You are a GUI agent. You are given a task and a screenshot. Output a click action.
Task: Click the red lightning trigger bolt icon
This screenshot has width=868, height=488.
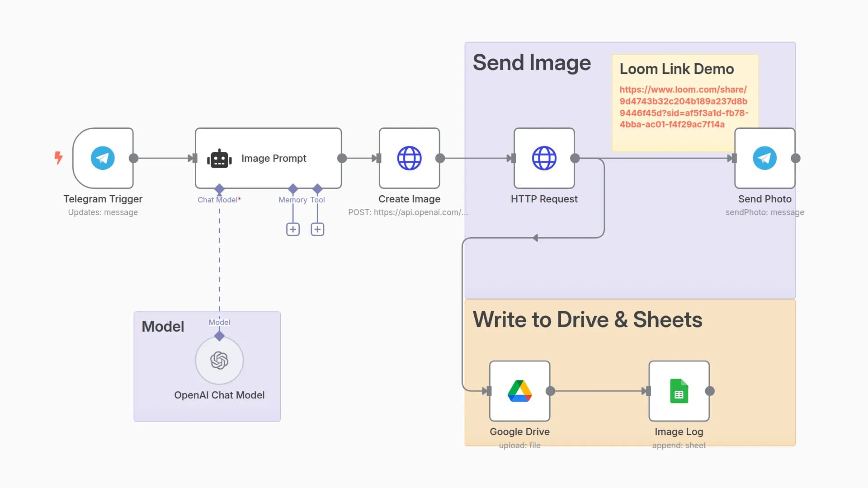pyautogui.click(x=58, y=158)
